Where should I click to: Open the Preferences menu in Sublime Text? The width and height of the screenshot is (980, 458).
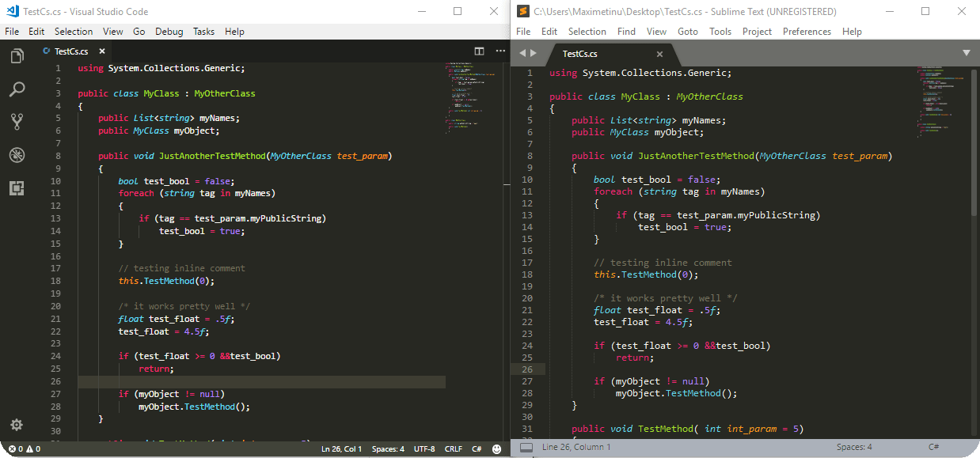(x=807, y=31)
